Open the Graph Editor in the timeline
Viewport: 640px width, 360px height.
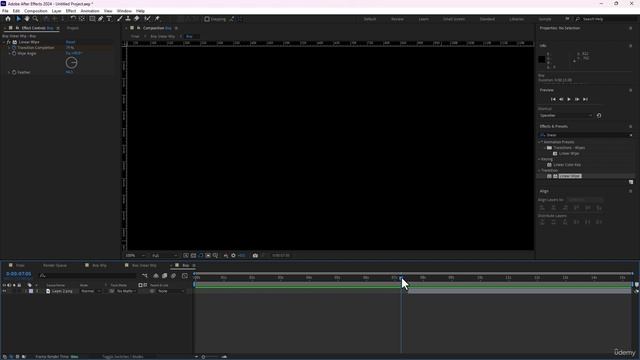coord(184,276)
